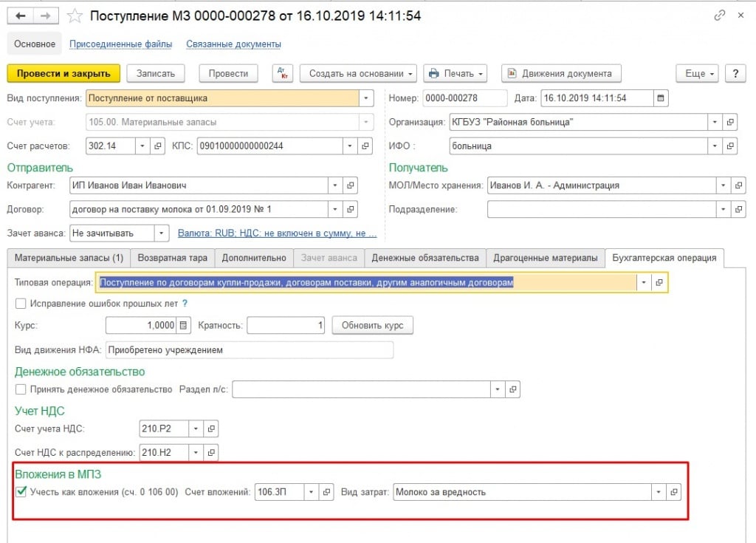Click the Валюта: RUB; НДС link
Image resolution: width=756 pixels, height=543 pixels.
278,233
